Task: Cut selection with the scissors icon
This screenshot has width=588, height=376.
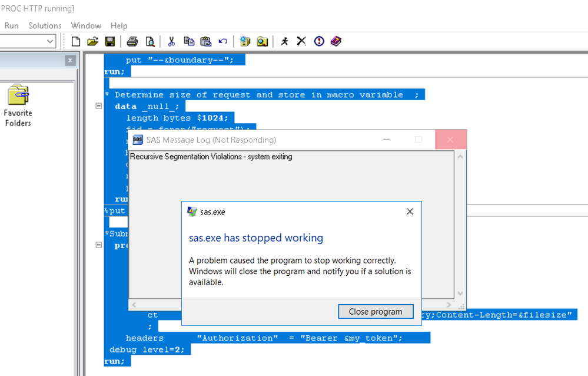Action: point(172,41)
